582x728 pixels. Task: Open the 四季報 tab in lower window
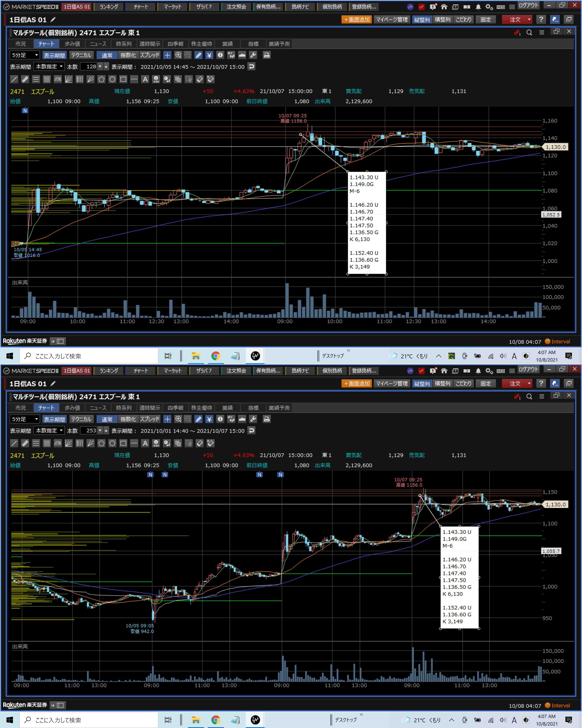pyautogui.click(x=175, y=408)
